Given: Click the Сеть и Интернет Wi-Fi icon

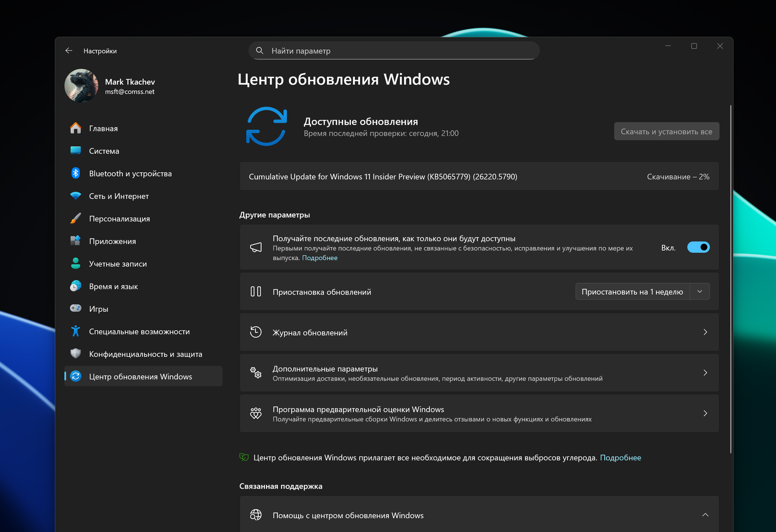Looking at the screenshot, I should 76,196.
